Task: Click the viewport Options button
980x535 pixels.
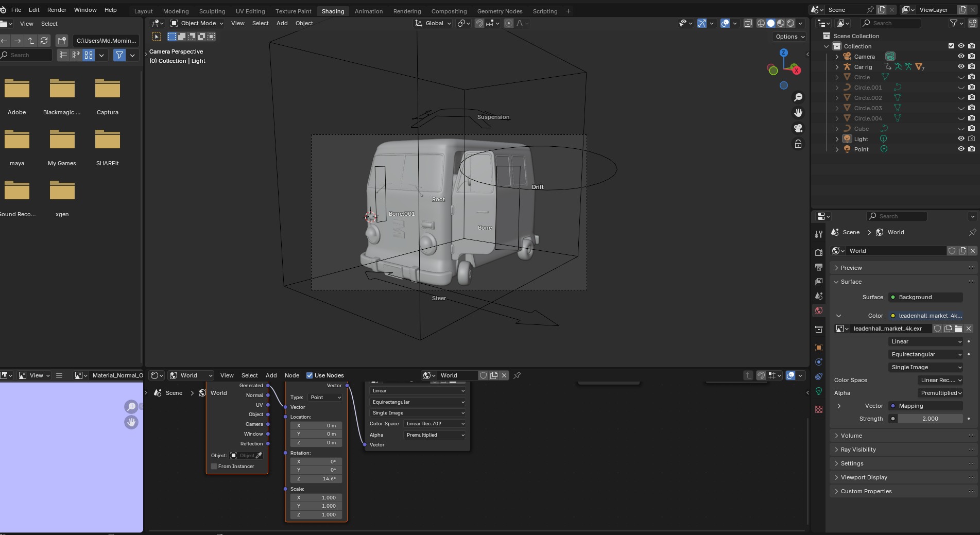Action: (789, 37)
